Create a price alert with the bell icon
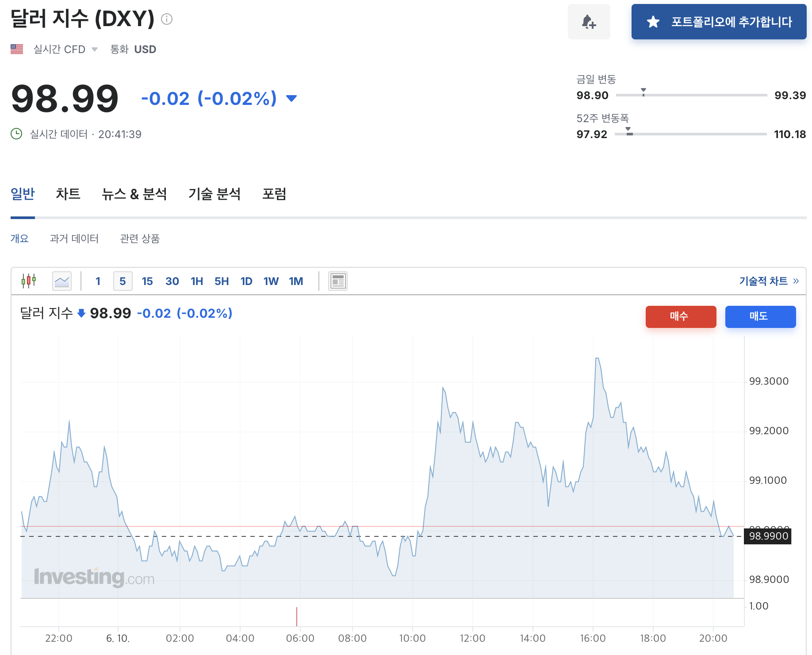 589,22
